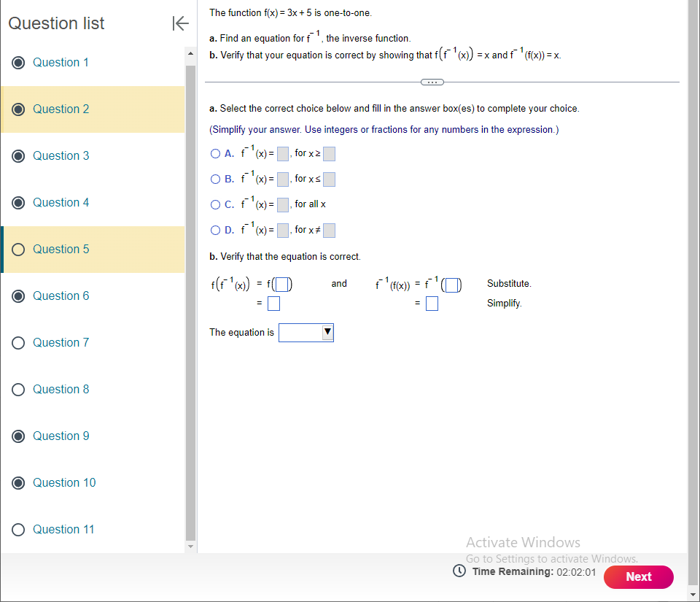Click the status icon next to Question 9
700x602 pixels.
click(x=17, y=436)
